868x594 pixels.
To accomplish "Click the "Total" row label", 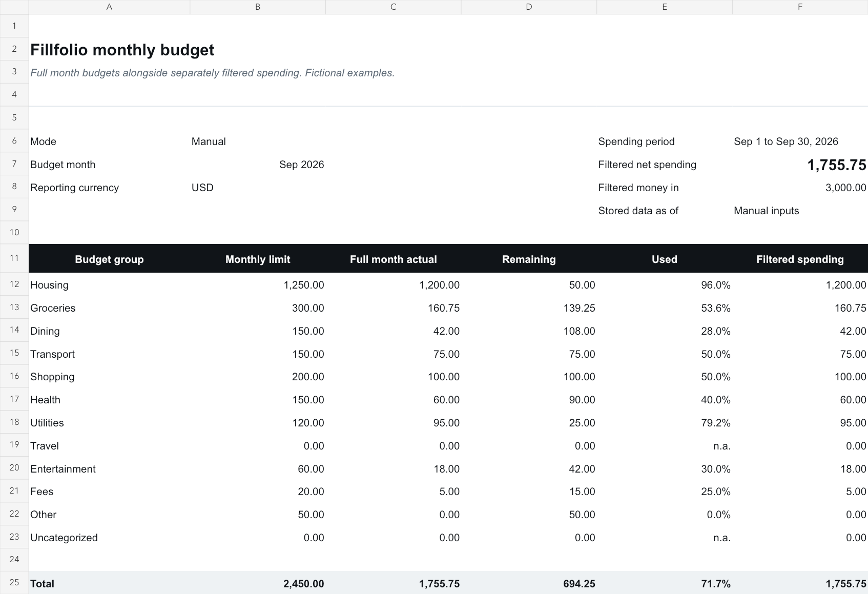I will [42, 584].
